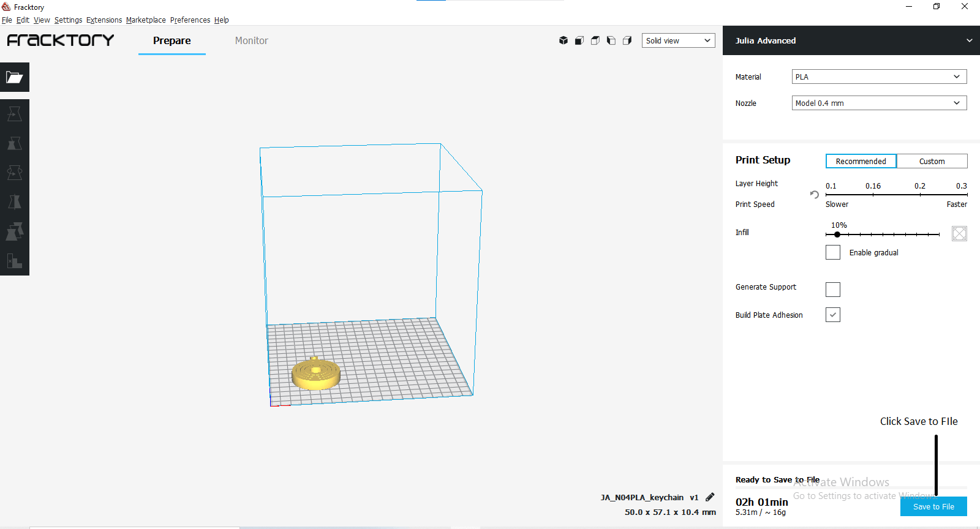Screen dimensions: 980x529
Task: Open the Preferences menu
Action: pyautogui.click(x=190, y=20)
